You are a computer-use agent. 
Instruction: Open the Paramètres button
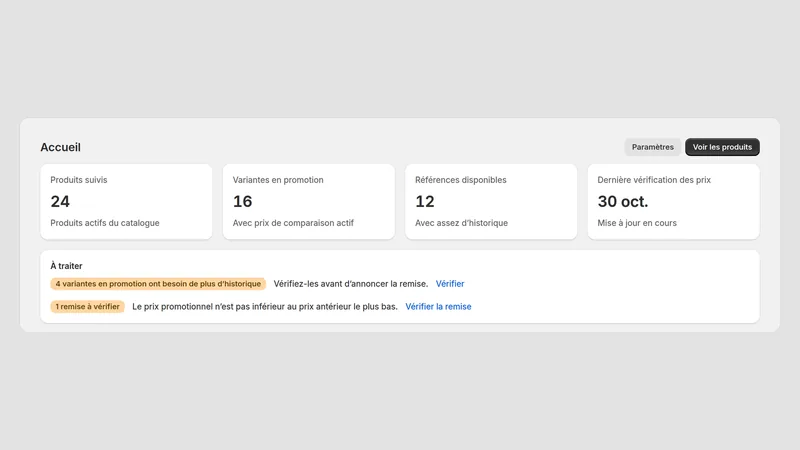(653, 147)
